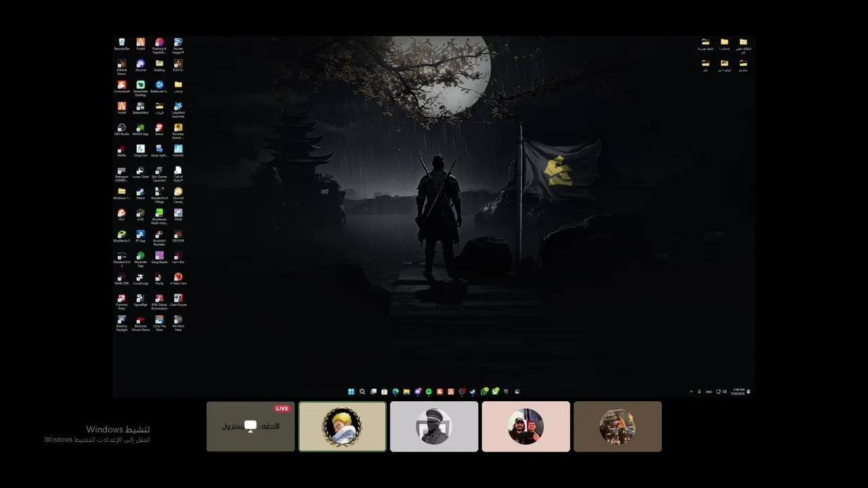Open Epic Games Launcher desktop shortcut
The image size is (868, 488).
159,174
